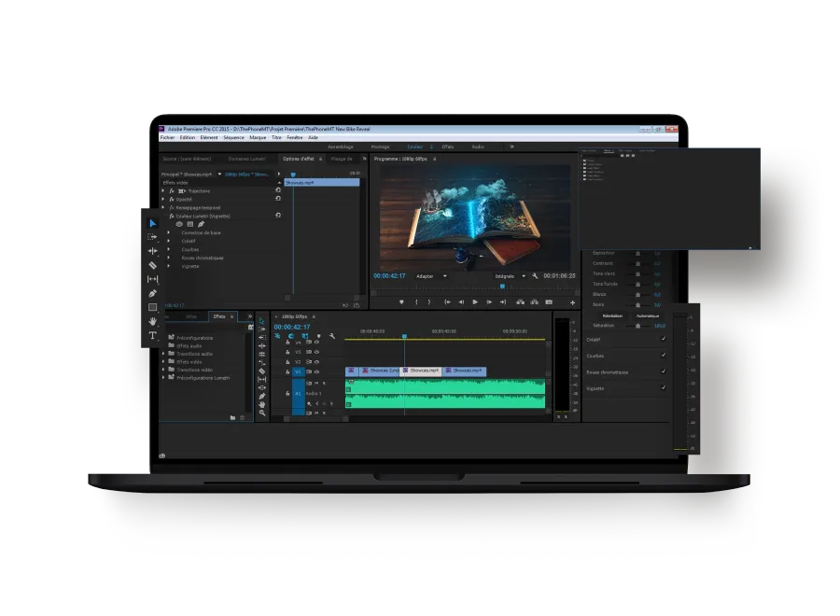840x616 pixels.
Task: Open timeline display settings wrench
Action: click(332, 336)
